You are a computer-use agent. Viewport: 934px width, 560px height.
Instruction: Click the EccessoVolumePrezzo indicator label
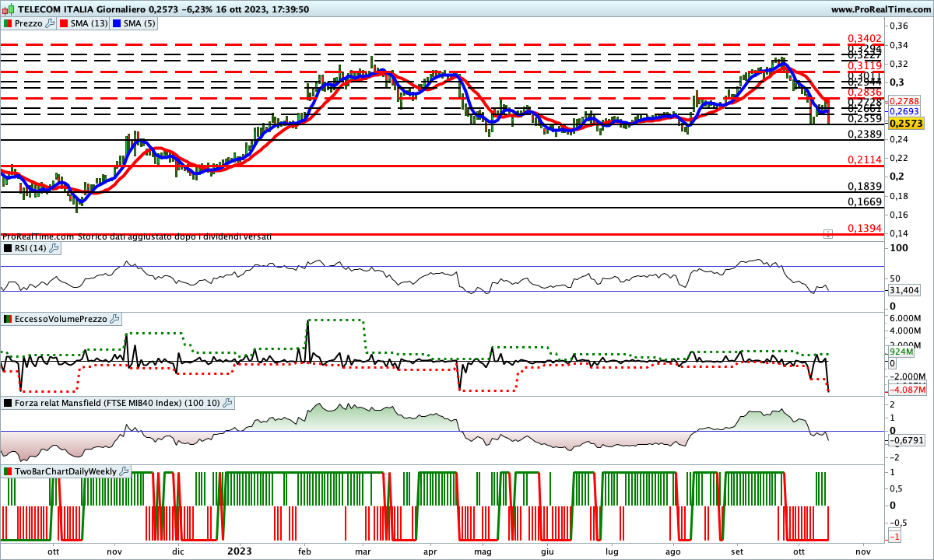60,319
